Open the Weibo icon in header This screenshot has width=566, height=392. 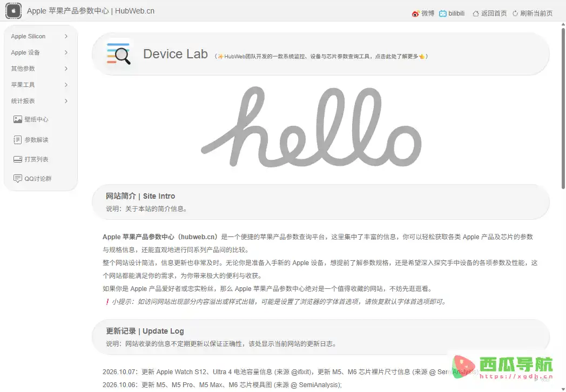pyautogui.click(x=415, y=13)
